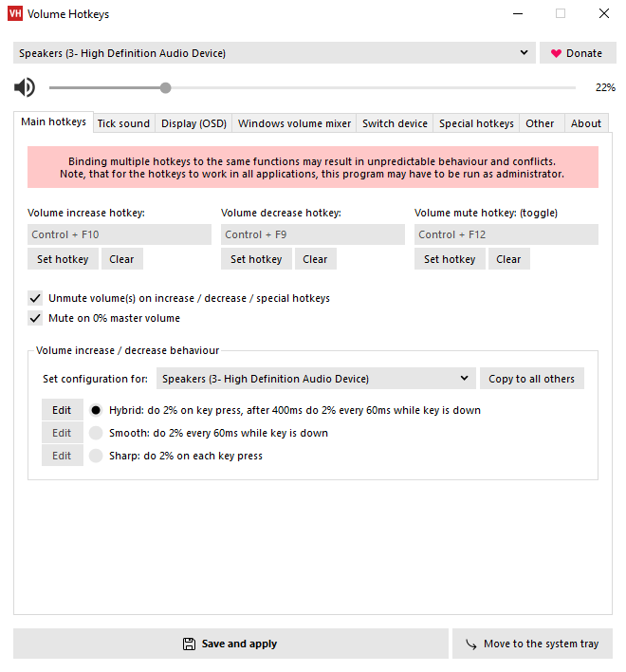Set hotkey for volume increase
Image resolution: width=626 pixels, height=672 pixels.
pos(64,259)
